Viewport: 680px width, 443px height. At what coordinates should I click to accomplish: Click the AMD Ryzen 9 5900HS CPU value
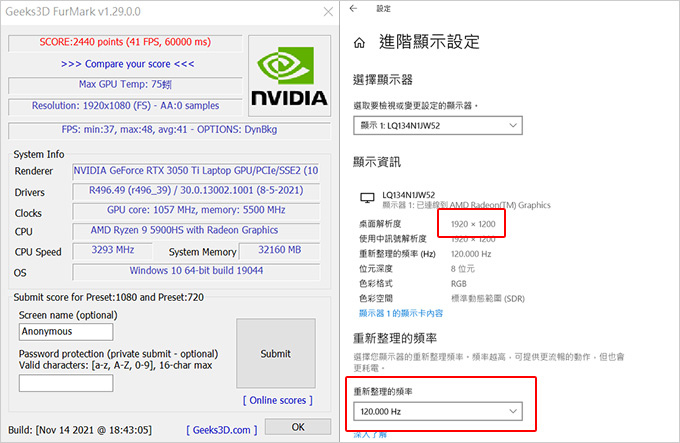click(x=196, y=230)
